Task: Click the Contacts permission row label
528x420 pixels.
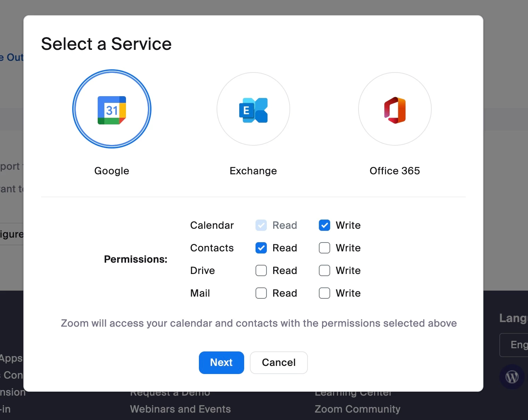Action: [212, 248]
